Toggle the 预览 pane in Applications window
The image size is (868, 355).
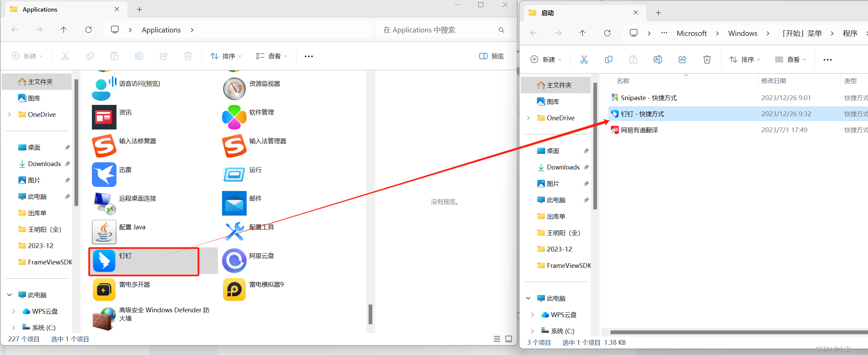coord(492,56)
